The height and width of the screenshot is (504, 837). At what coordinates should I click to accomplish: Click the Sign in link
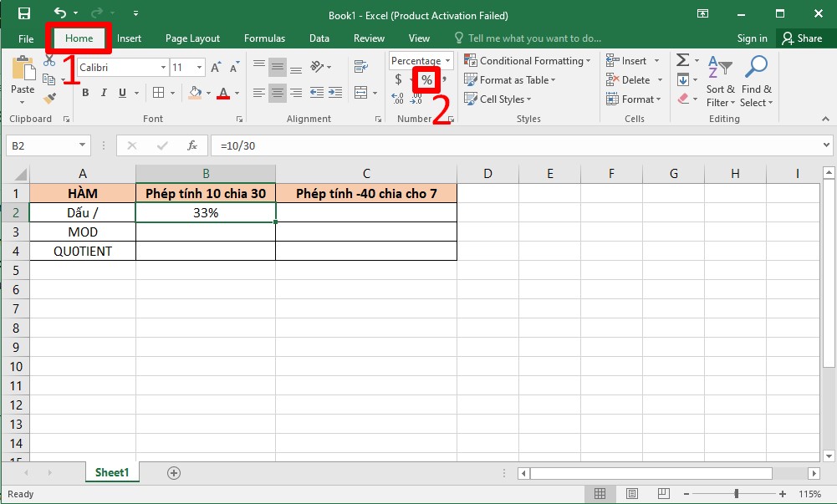tap(751, 38)
